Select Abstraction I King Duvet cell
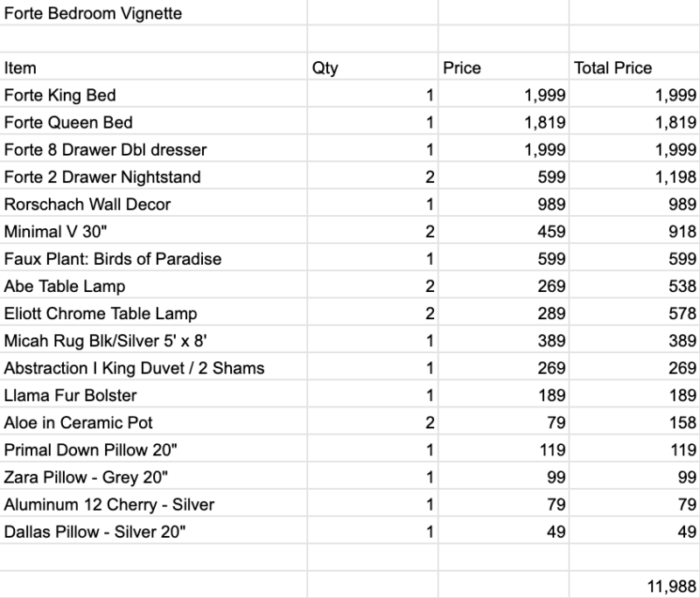Image resolution: width=700 pixels, height=598 pixels. tap(153, 367)
